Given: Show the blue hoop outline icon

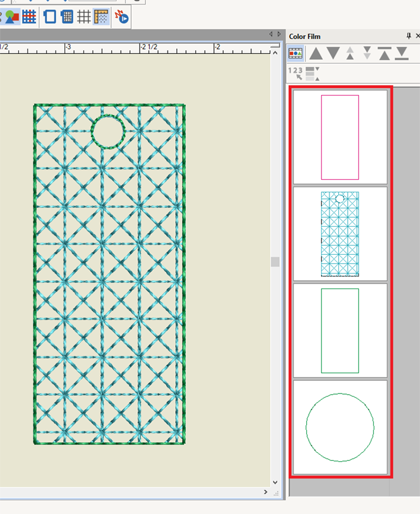Looking at the screenshot, I should [50, 17].
